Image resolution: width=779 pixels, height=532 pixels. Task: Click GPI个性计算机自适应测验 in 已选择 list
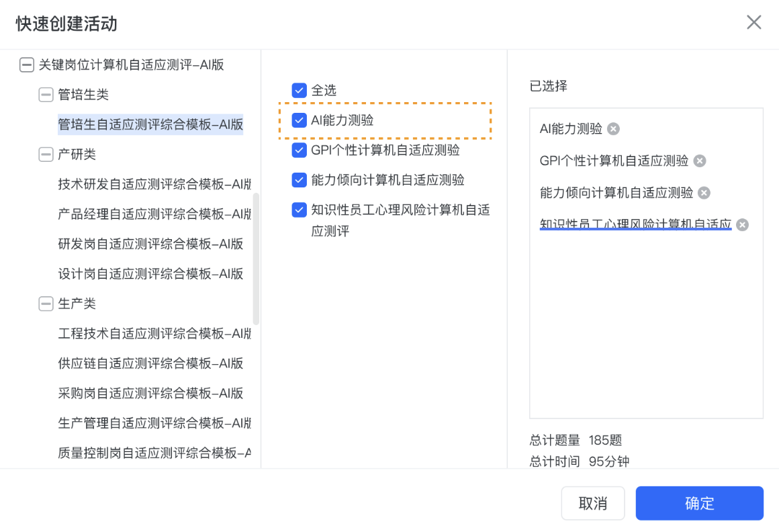click(614, 161)
